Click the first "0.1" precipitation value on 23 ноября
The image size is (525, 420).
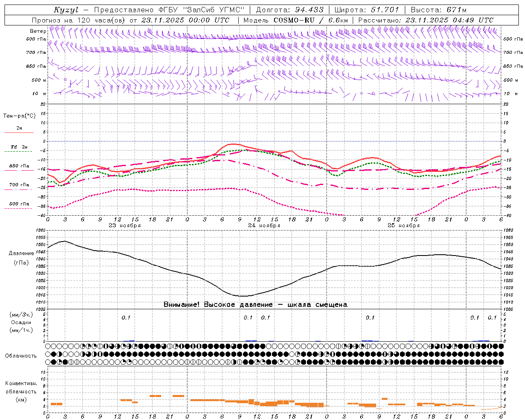[126, 317]
